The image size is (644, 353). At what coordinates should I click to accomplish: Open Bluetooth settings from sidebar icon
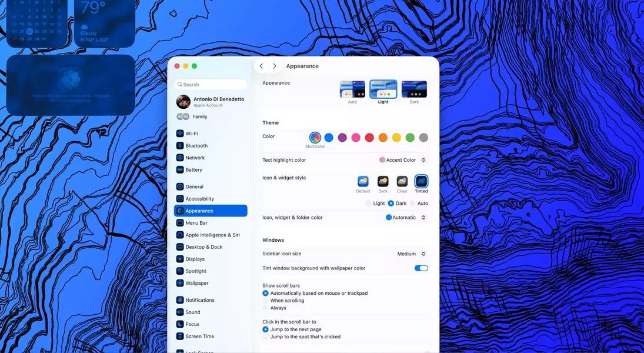[x=180, y=146]
